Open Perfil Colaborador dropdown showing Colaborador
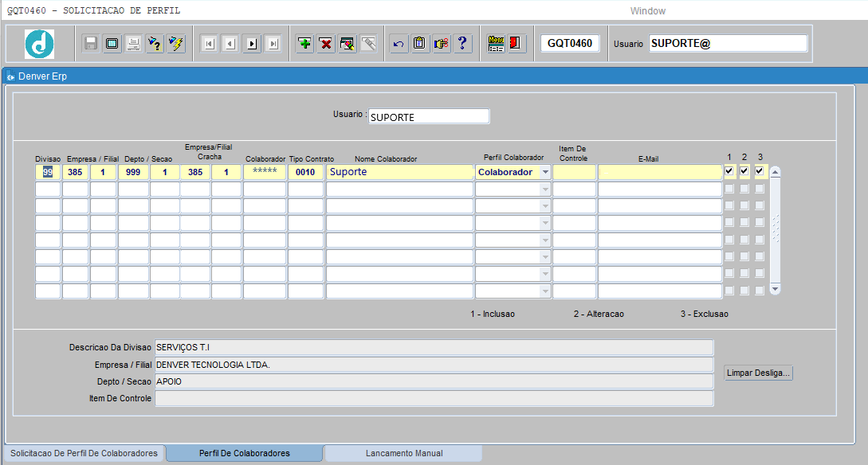This screenshot has height=465, width=868. 545,172
